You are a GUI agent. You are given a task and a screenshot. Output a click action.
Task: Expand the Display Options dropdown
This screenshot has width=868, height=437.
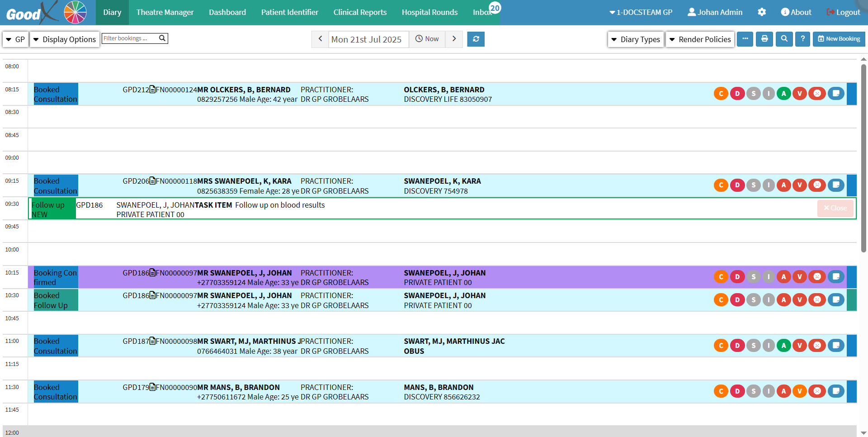[x=65, y=39]
